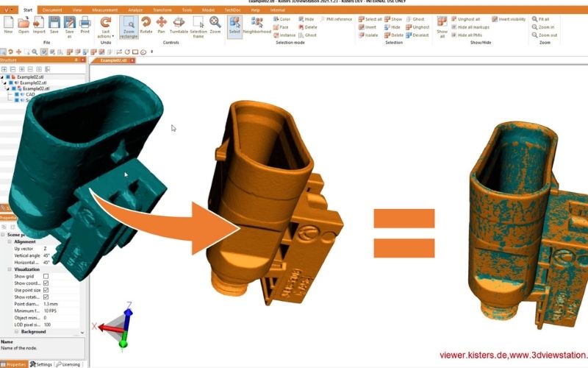
Task: Open the Document ribbon tab
Action: tap(52, 10)
